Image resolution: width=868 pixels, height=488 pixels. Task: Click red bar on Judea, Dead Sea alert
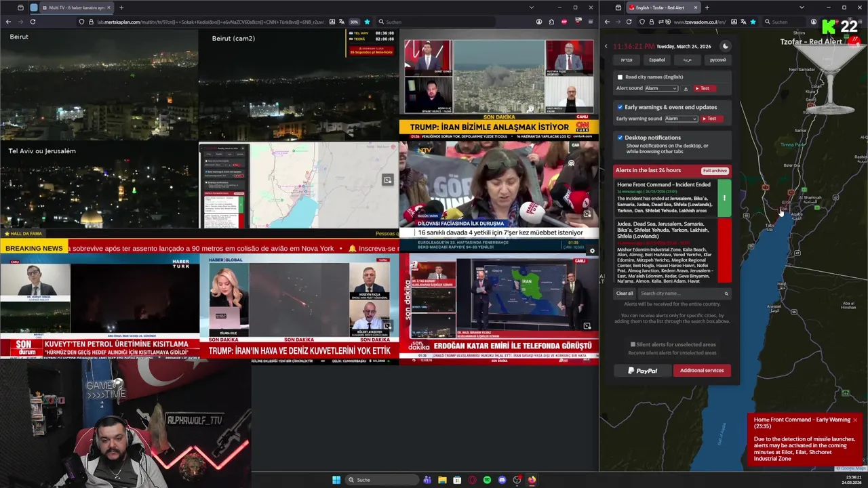pyautogui.click(x=724, y=250)
